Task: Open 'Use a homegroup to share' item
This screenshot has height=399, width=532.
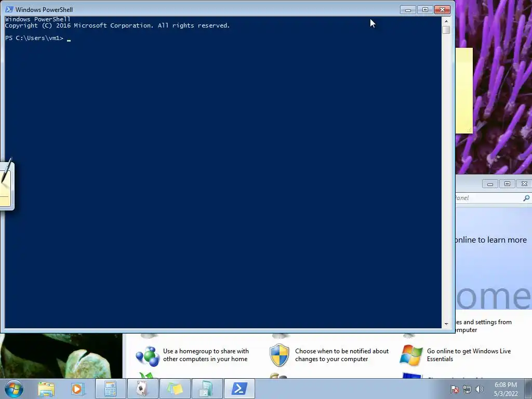Action: click(x=206, y=355)
